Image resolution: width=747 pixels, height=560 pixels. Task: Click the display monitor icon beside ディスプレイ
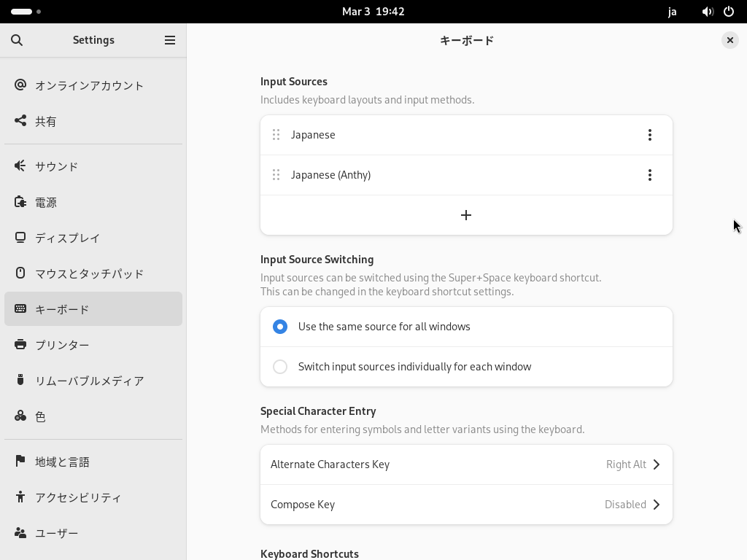coord(20,237)
